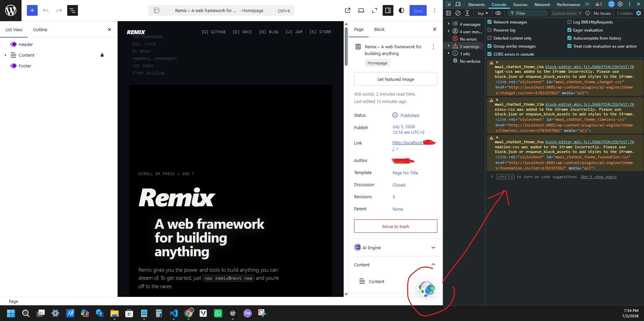Focus the console Filter field

[x=527, y=13]
